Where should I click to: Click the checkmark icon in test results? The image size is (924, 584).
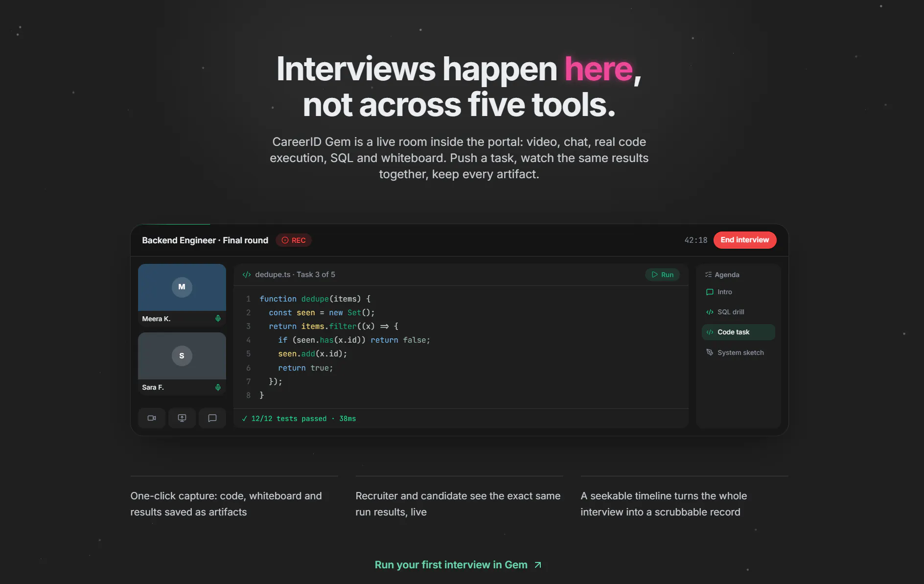[244, 419]
